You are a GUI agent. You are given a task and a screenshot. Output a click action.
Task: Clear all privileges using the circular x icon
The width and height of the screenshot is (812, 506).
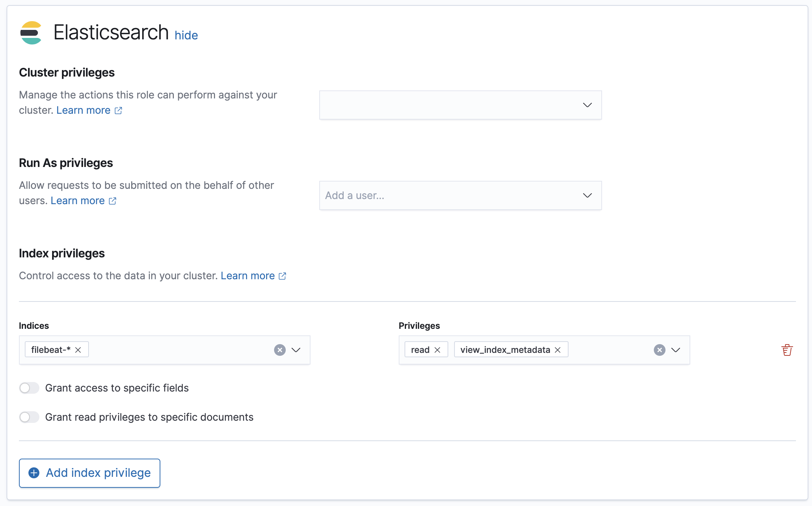[659, 350]
